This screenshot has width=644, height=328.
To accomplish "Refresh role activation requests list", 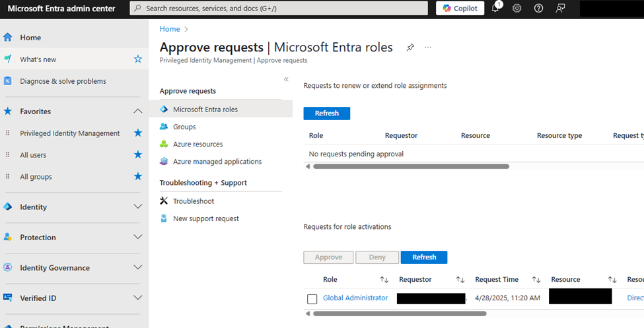I will pos(424,257).
